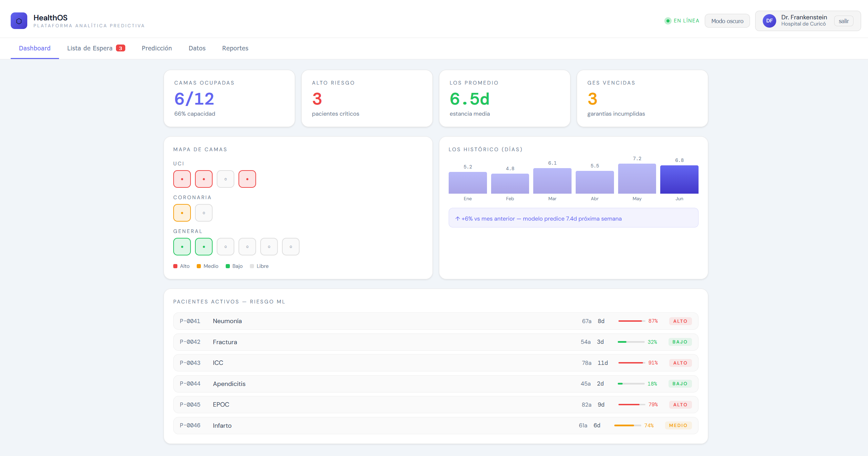Click the gray Libre legend swatch
Image resolution: width=868 pixels, height=456 pixels.
[x=252, y=266]
